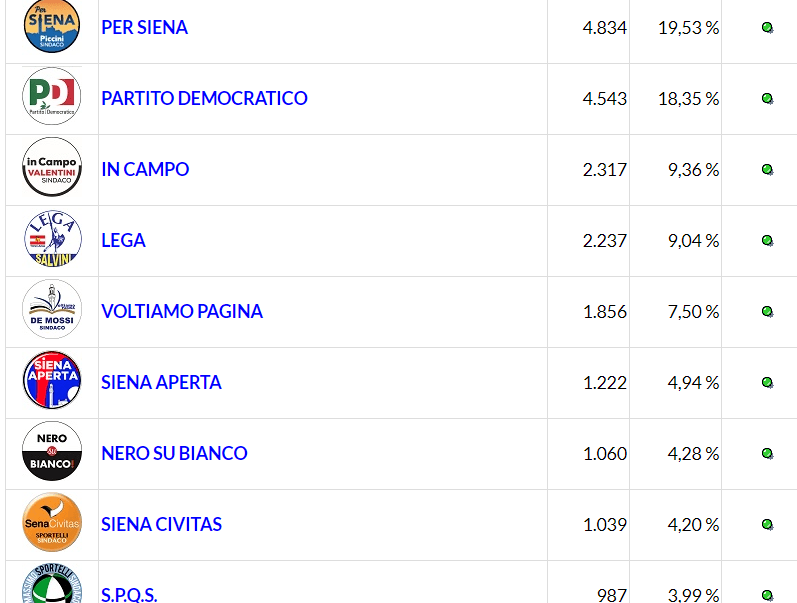797x603 pixels.
Task: Click the Sena Civitas Sportelli logo
Action: point(52,524)
